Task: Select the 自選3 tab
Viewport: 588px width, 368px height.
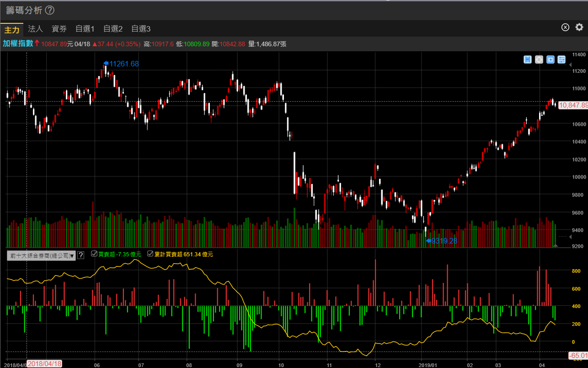Action: (141, 29)
